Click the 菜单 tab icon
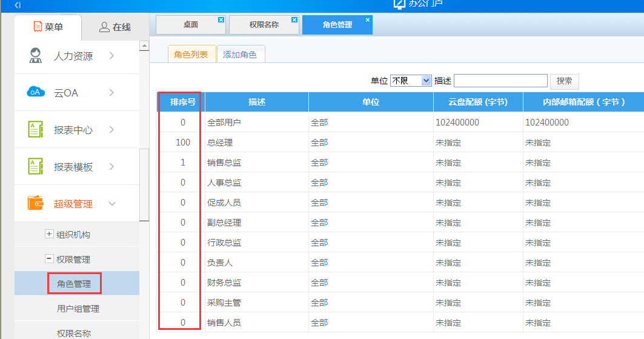Image resolution: width=644 pixels, height=339 pixels. click(38, 27)
